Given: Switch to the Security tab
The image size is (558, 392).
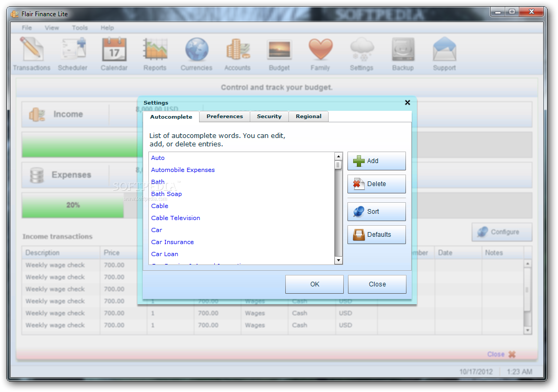Looking at the screenshot, I should click(x=269, y=117).
